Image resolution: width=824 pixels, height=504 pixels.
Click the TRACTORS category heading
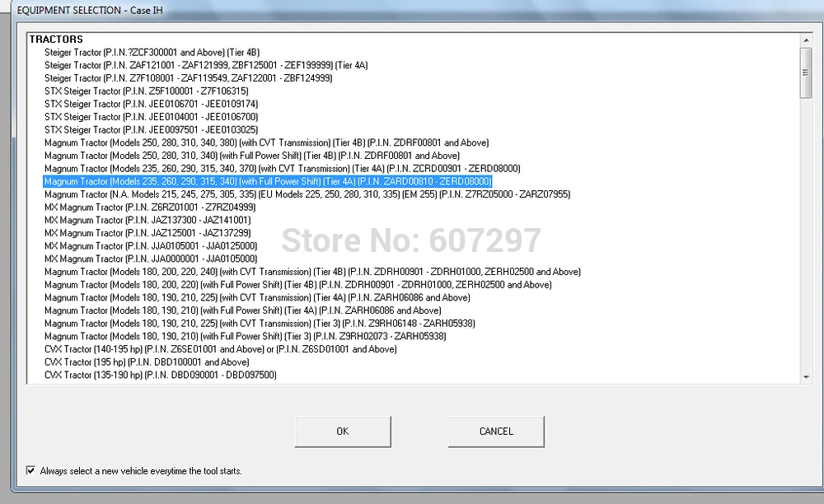[x=56, y=40]
